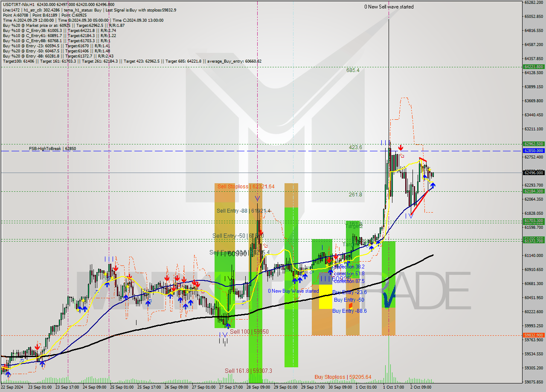Click the 'correction 38.2' label
546x392 pixels.
click(x=349, y=267)
